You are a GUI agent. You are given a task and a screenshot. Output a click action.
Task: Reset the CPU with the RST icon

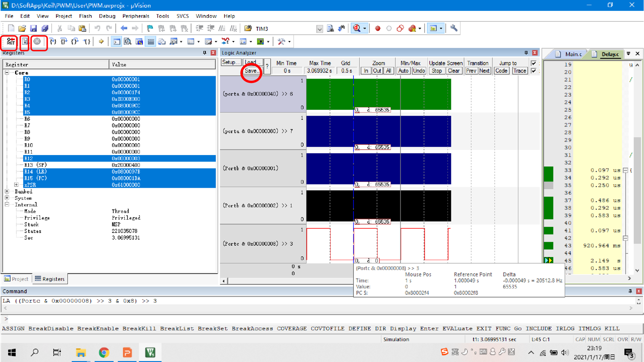pos(9,41)
